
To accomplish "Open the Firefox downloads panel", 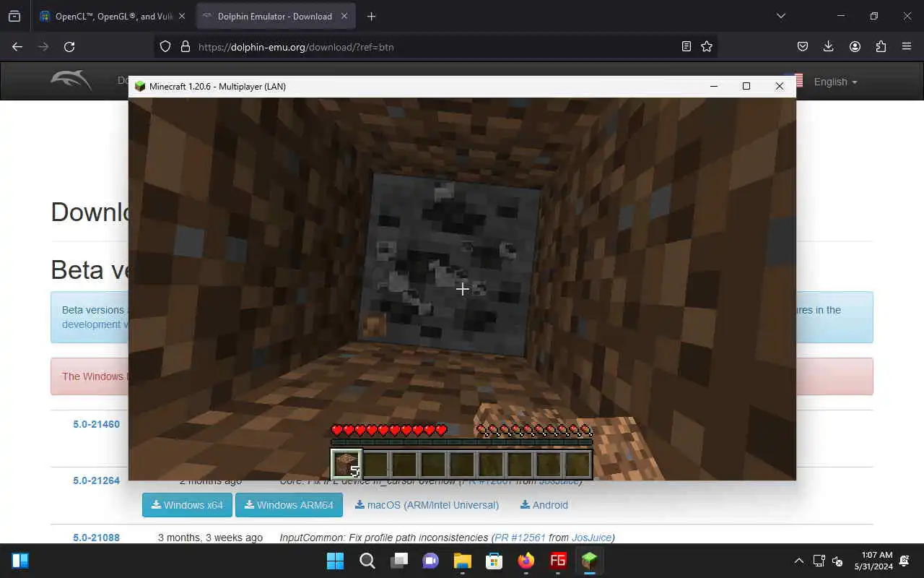I will (x=829, y=46).
